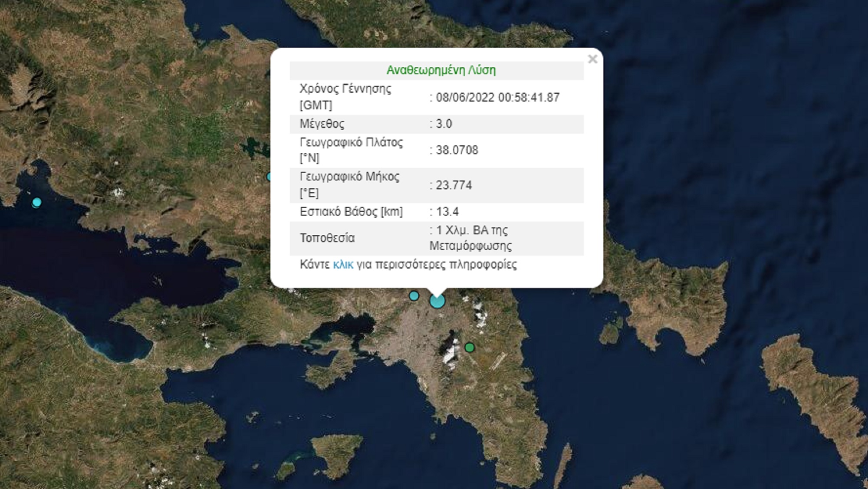This screenshot has width=868, height=489.
Task: Close the earthquake info popup
Action: click(592, 59)
